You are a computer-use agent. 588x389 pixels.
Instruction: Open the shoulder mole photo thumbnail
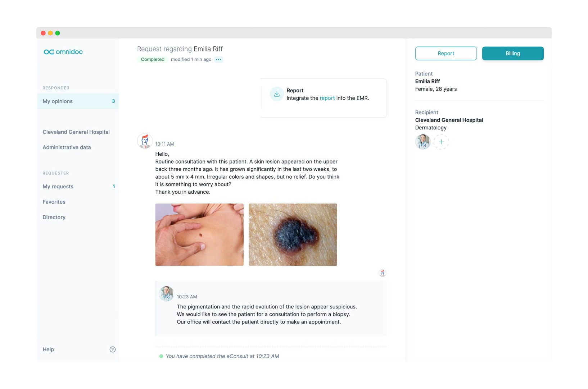click(x=199, y=235)
